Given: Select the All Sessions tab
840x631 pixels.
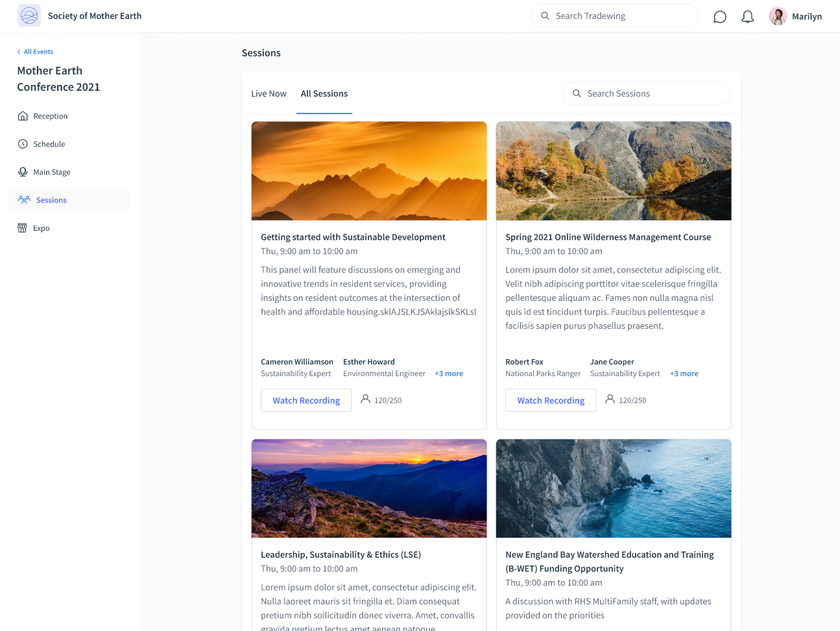Looking at the screenshot, I should pos(324,93).
